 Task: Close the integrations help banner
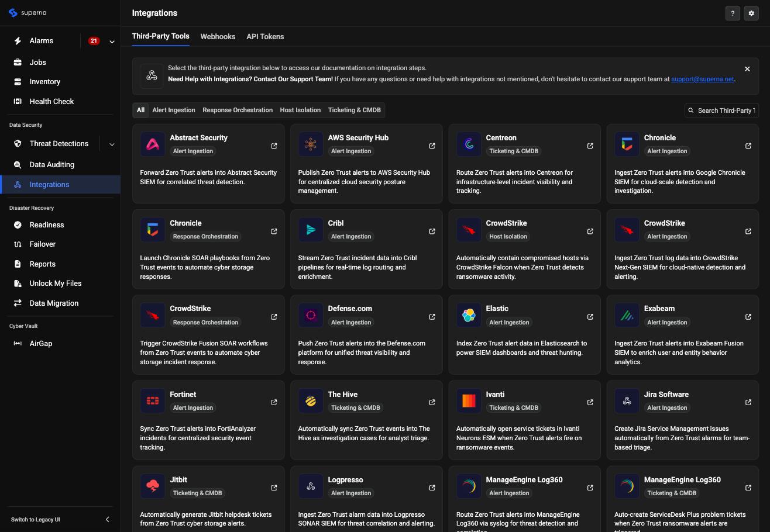[x=747, y=69]
